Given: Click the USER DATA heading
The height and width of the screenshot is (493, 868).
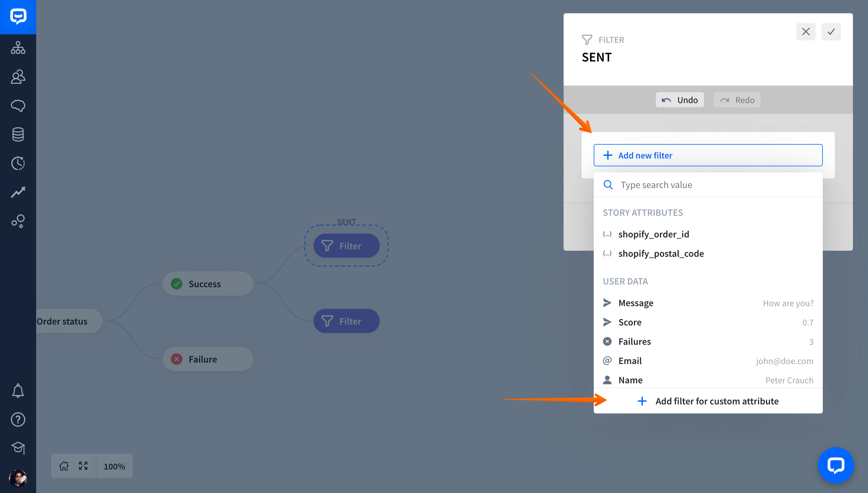Looking at the screenshot, I should click(x=625, y=281).
